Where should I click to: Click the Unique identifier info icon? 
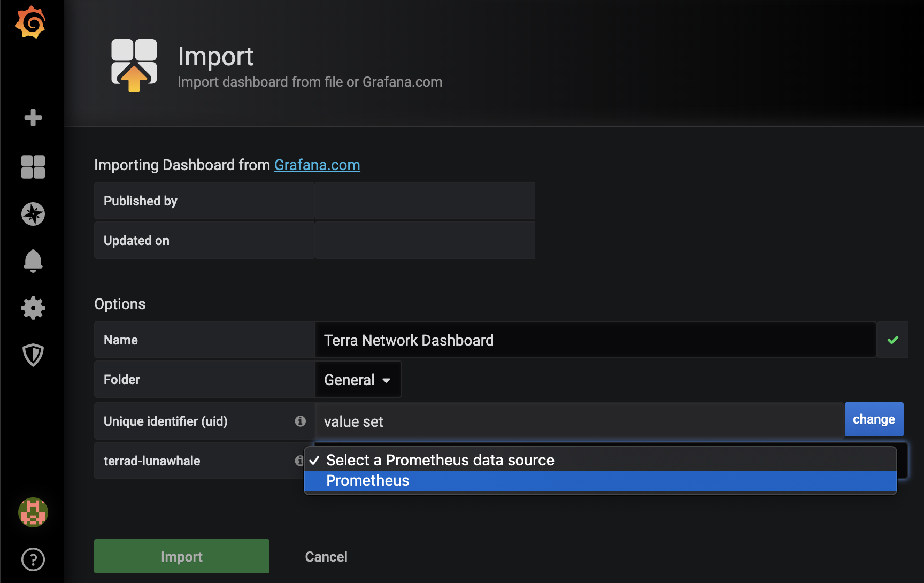point(301,421)
